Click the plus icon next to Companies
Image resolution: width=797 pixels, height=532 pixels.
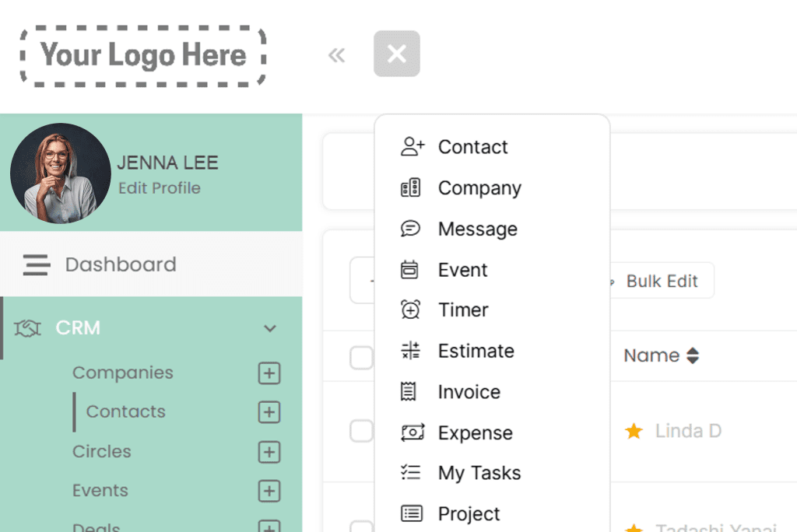269,373
